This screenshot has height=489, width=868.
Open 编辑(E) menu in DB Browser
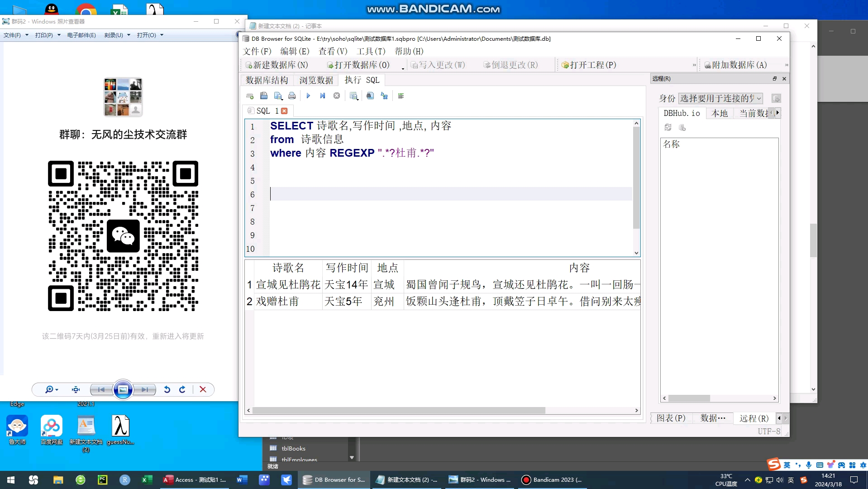(x=295, y=52)
